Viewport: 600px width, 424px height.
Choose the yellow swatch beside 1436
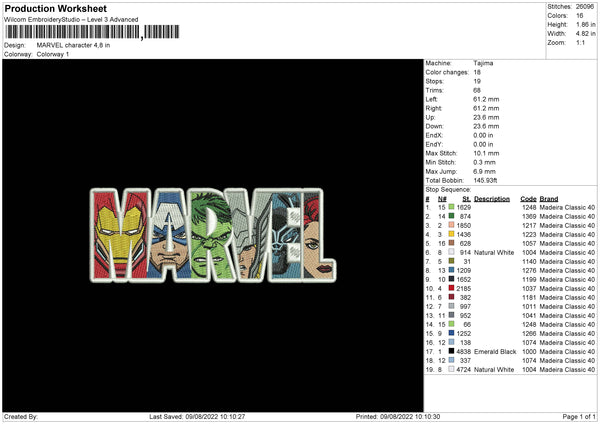pyautogui.click(x=452, y=234)
